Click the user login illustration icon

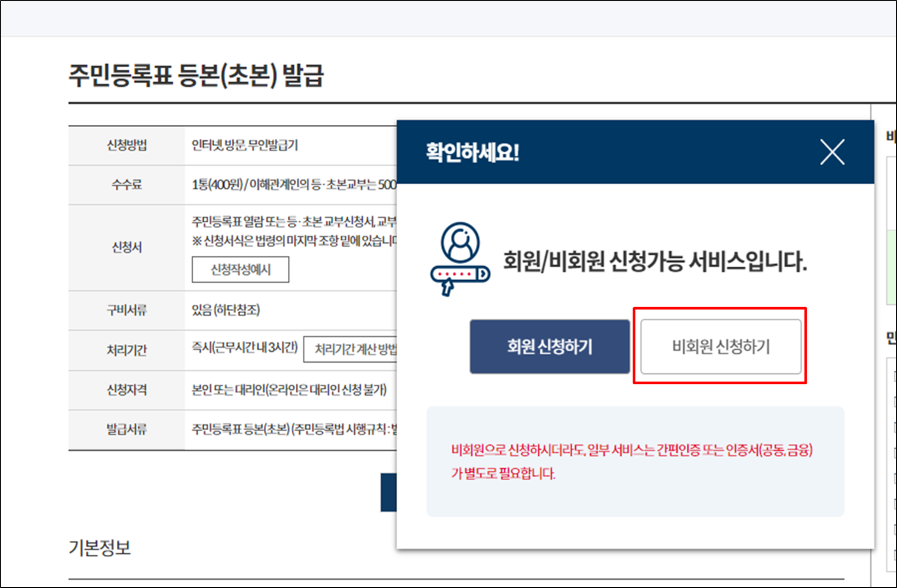(460, 259)
